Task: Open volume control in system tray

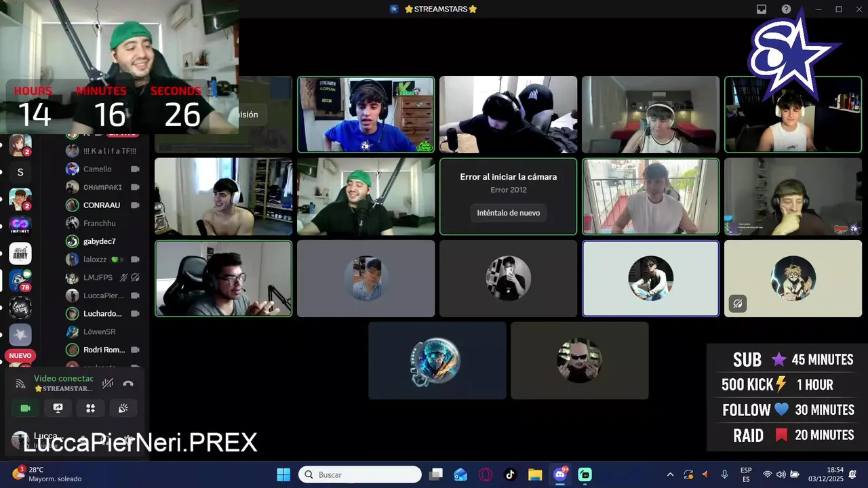Action: [x=781, y=474]
